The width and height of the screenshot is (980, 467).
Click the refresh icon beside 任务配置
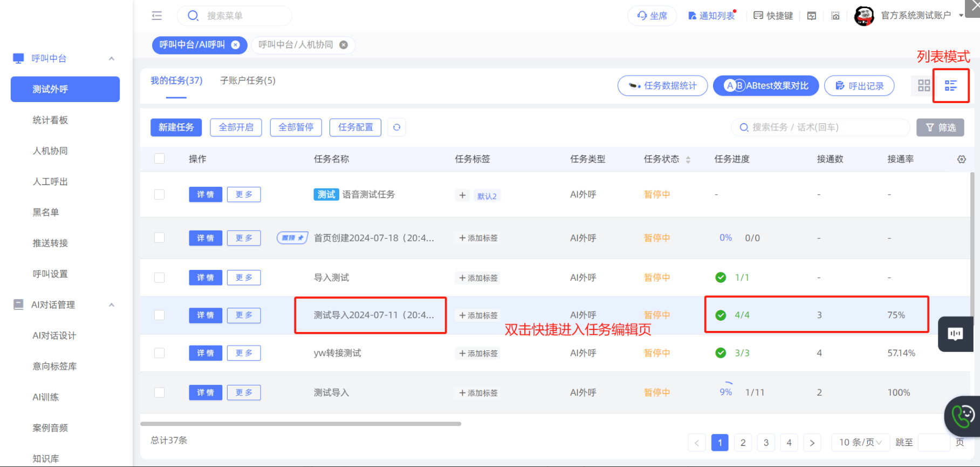(396, 127)
